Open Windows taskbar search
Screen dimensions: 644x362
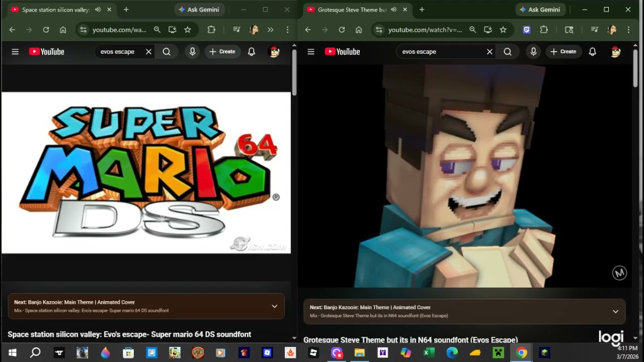(35, 352)
